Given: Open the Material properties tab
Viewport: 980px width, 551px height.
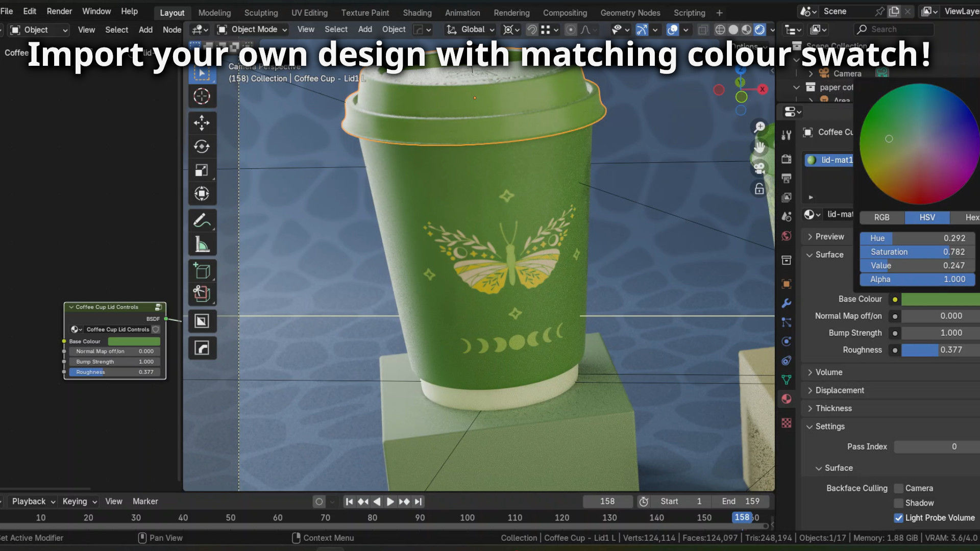Looking at the screenshot, I should click(x=787, y=399).
